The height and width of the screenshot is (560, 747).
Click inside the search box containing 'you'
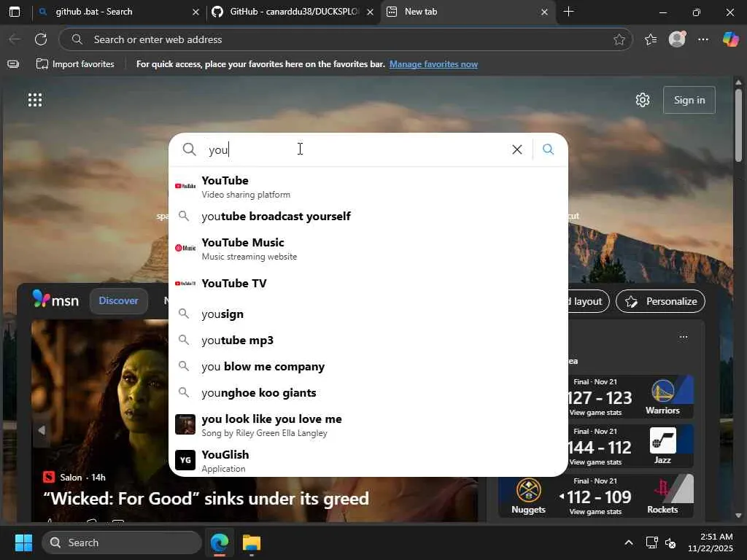[x=352, y=149]
